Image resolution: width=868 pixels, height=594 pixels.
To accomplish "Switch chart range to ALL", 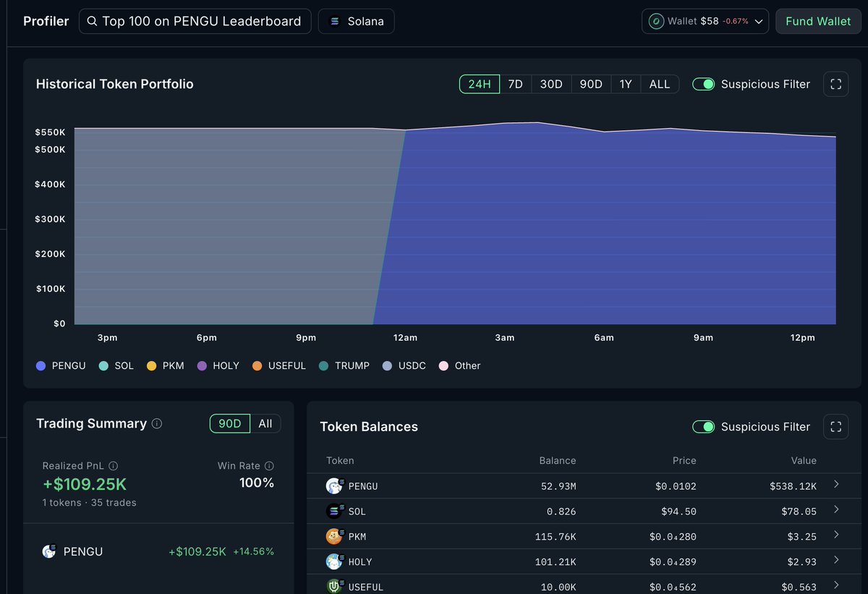I will pos(660,84).
